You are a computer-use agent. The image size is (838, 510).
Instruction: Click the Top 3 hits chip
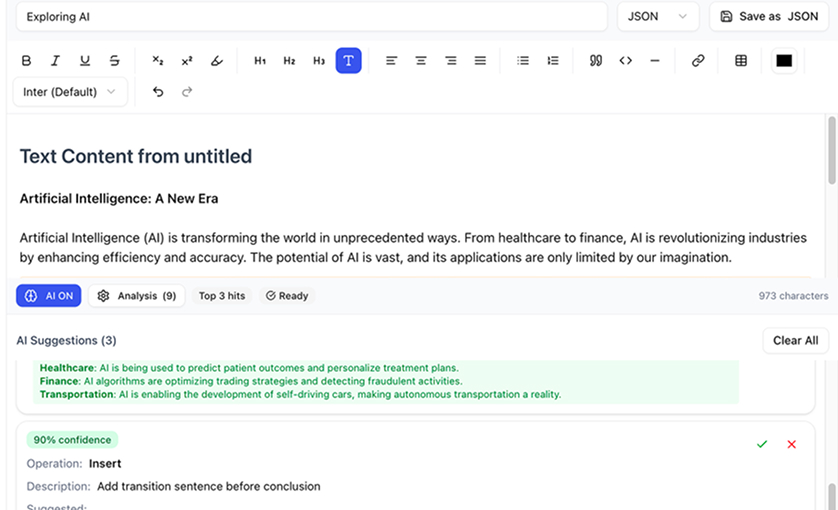click(222, 296)
